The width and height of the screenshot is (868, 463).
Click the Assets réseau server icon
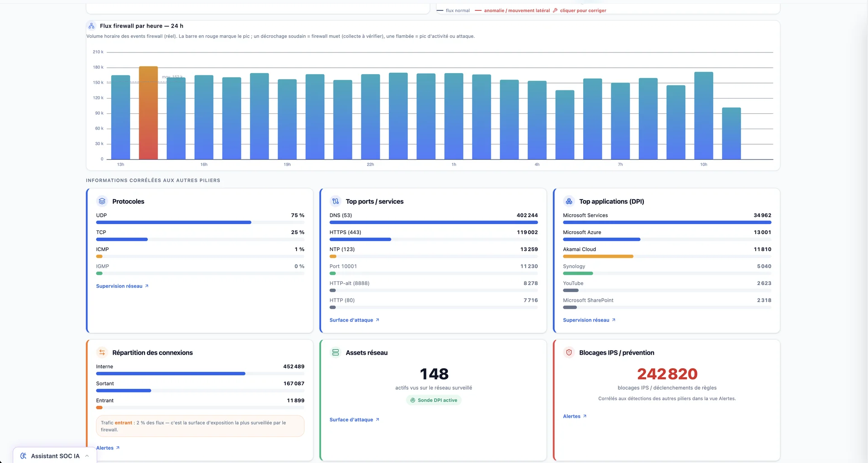(335, 352)
